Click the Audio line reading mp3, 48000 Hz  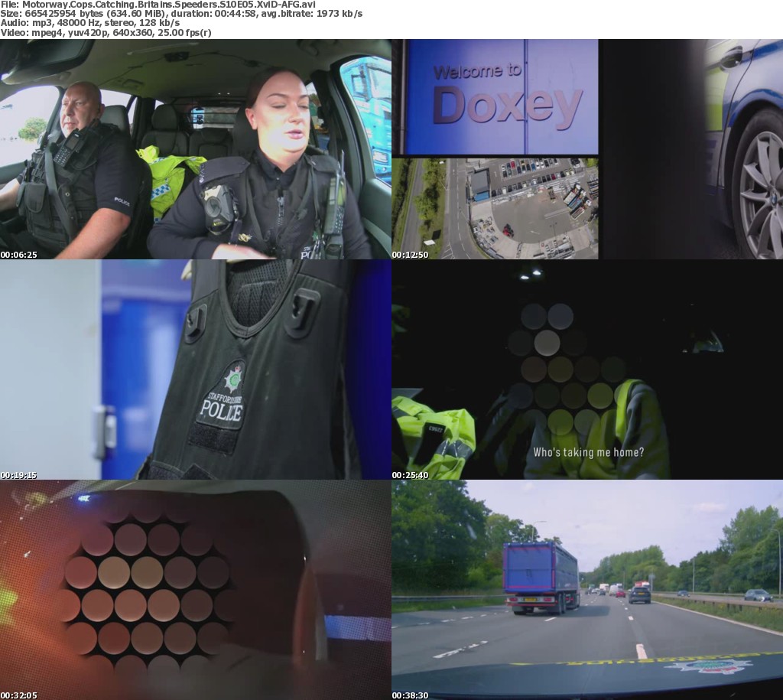90,23
